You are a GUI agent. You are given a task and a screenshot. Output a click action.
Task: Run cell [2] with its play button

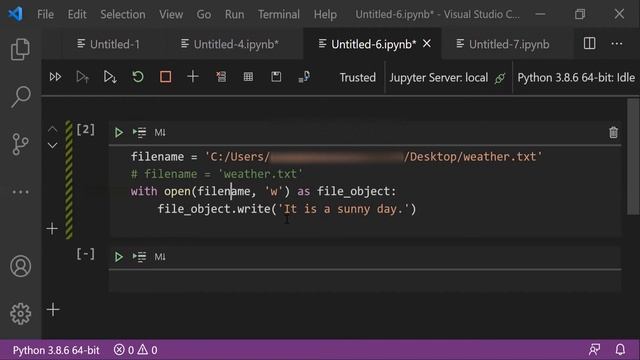(119, 132)
